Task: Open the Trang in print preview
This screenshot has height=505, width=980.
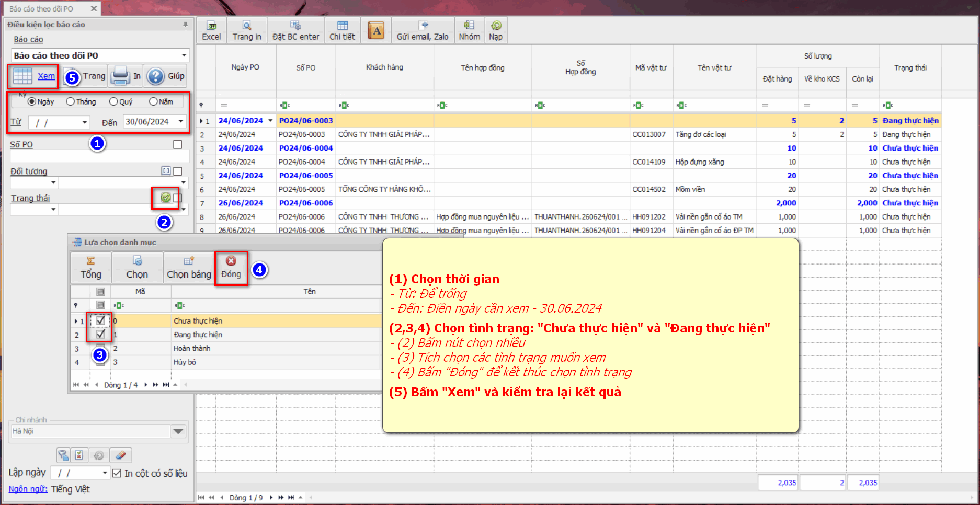Action: (247, 30)
